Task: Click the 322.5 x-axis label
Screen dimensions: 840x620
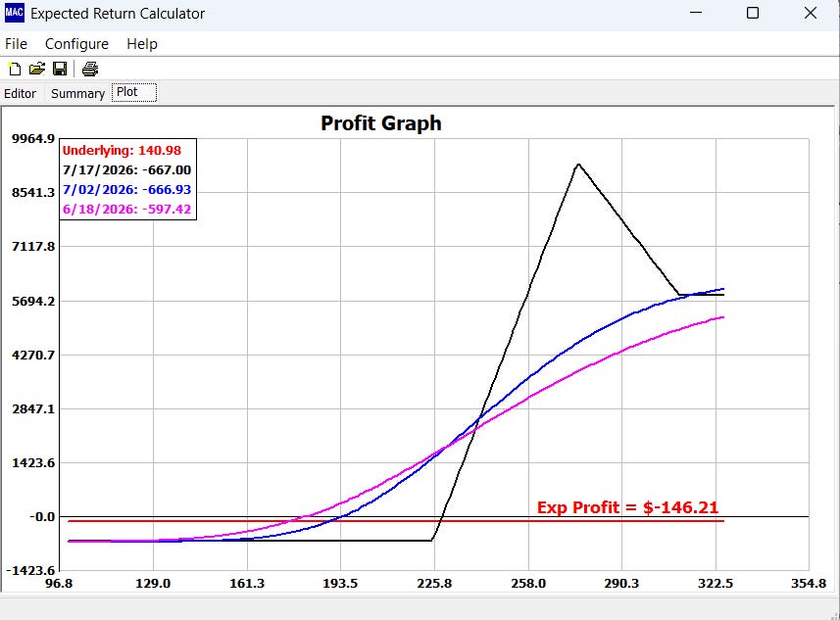Action: coord(716,583)
